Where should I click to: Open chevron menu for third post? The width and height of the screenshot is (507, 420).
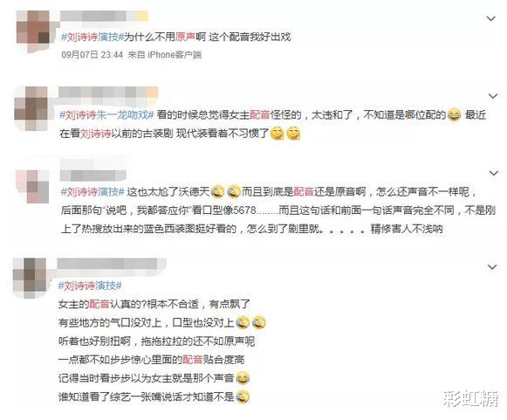click(493, 174)
